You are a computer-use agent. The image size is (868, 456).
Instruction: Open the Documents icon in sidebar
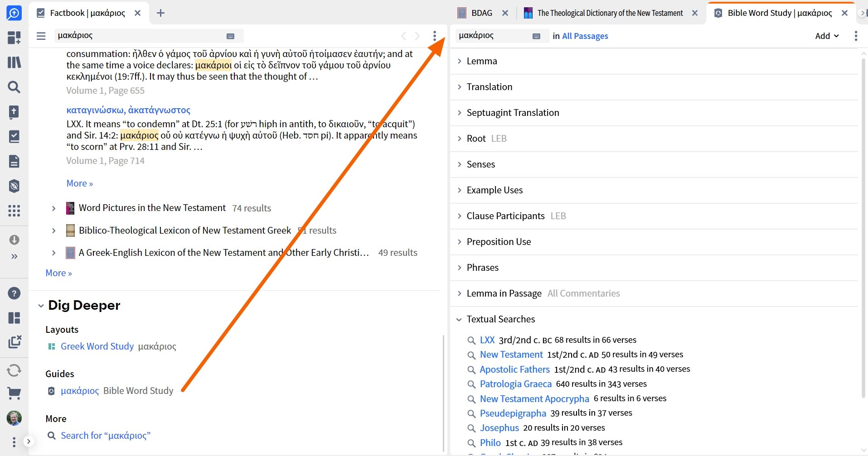[x=14, y=161]
